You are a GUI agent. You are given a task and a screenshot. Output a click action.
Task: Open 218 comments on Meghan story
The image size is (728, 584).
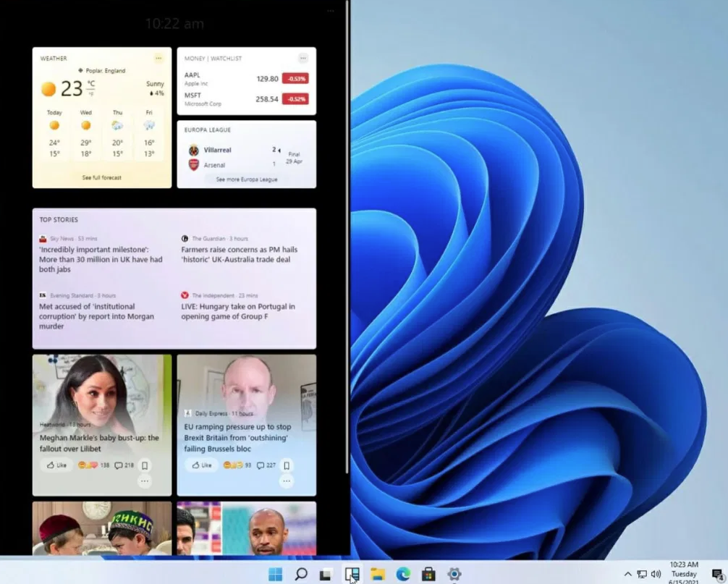(124, 465)
